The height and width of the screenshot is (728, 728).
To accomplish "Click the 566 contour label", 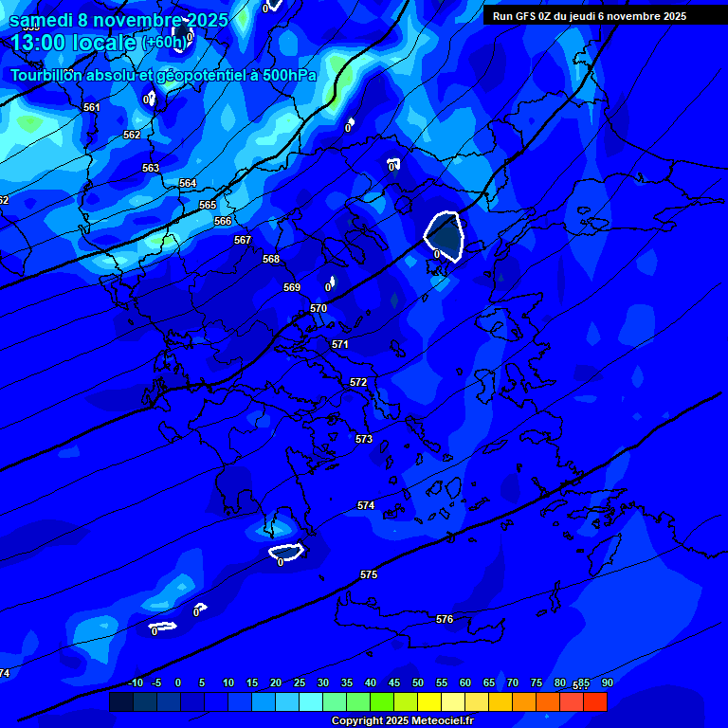I will point(223,221).
